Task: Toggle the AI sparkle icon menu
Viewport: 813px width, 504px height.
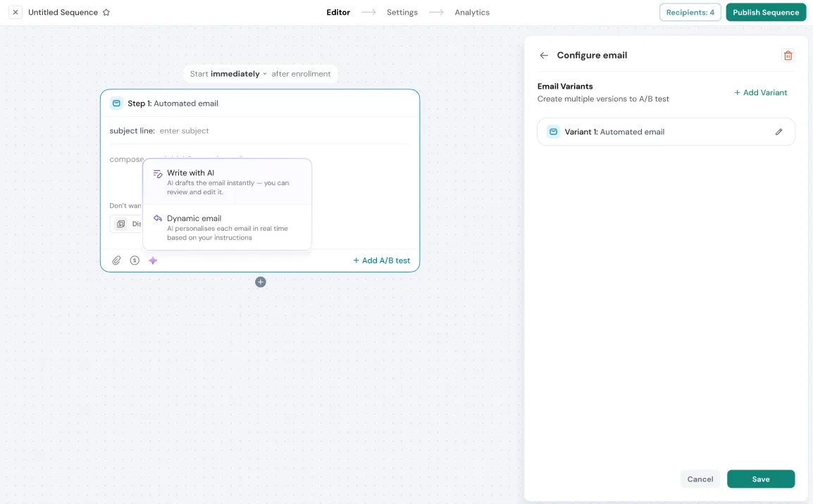Action: (x=153, y=260)
